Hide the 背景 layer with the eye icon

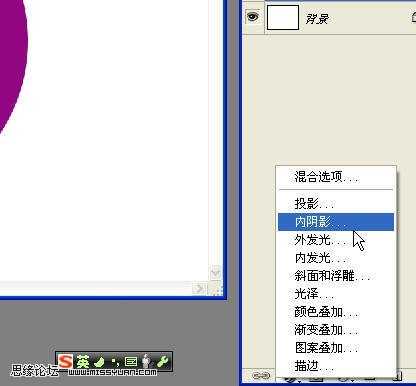(x=253, y=16)
